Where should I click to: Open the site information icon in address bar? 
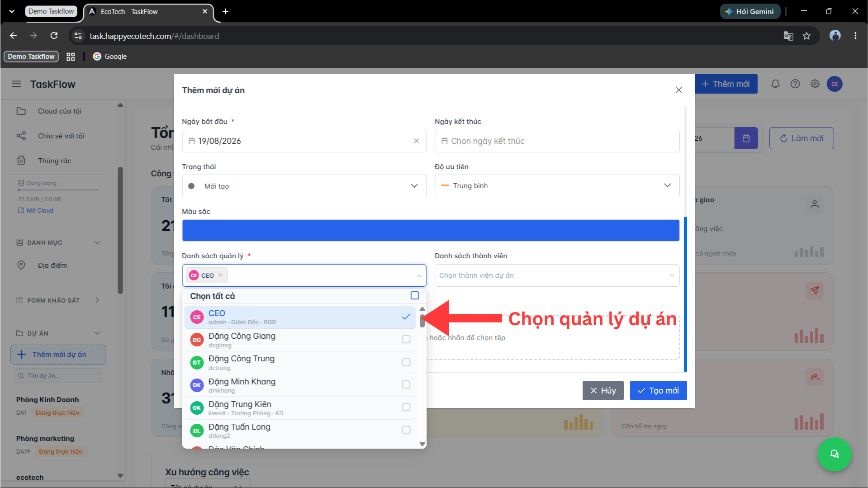[x=78, y=36]
